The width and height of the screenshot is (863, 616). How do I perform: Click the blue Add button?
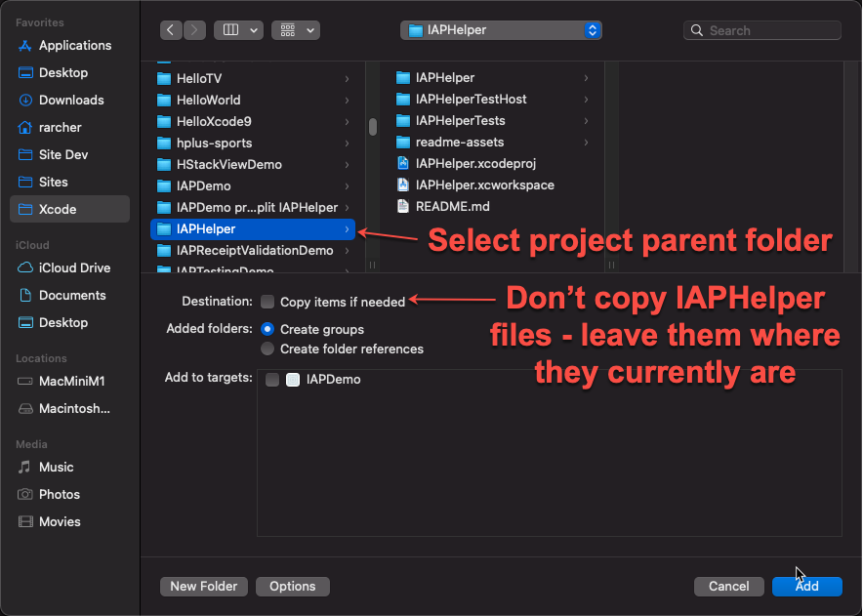coord(806,587)
